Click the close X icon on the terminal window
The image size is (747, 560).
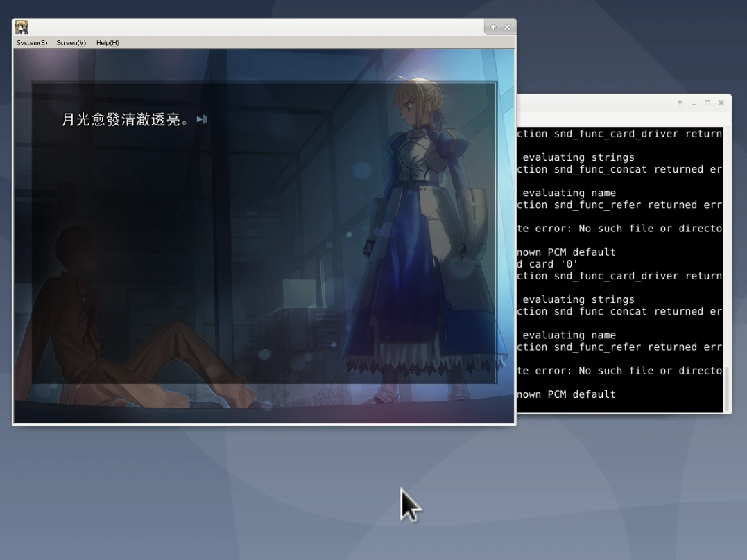tap(721, 103)
